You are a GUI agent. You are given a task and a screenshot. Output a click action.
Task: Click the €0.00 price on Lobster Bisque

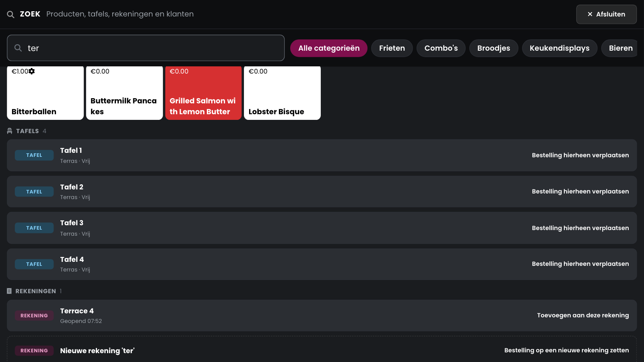point(258,71)
